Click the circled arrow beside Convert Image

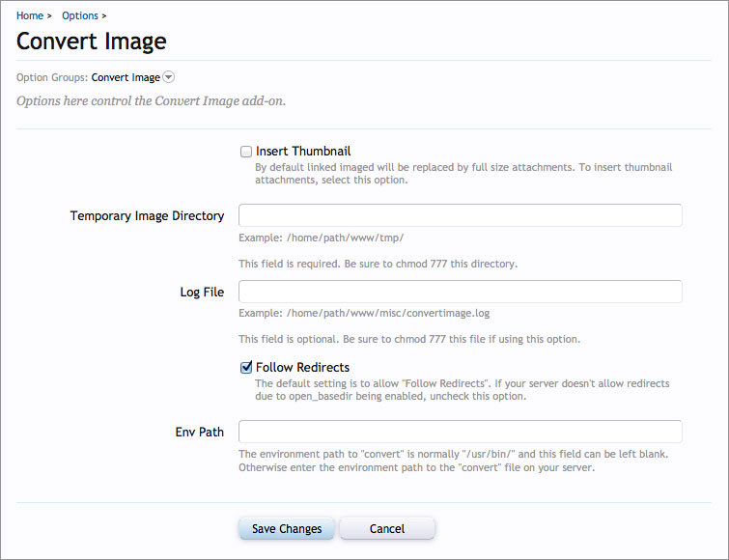[x=169, y=77]
